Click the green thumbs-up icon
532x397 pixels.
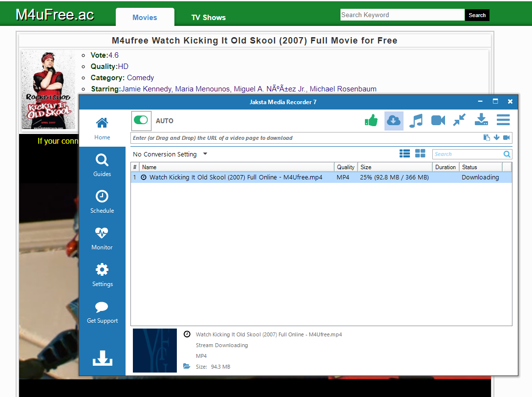click(371, 120)
